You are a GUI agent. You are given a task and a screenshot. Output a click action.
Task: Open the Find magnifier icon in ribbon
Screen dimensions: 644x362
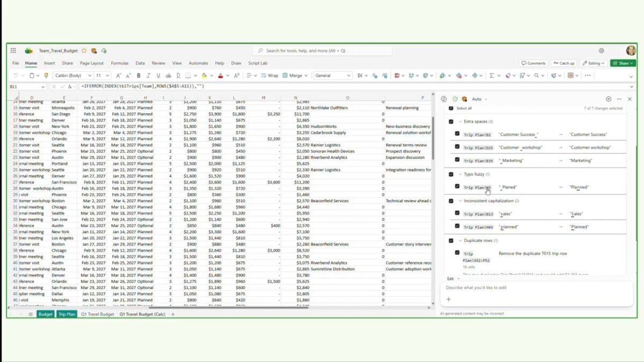(536, 76)
